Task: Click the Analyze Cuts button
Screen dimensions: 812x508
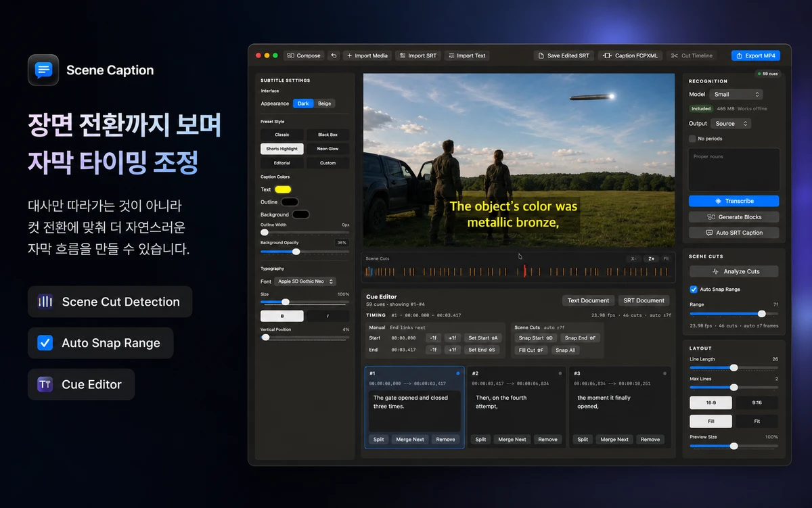Action: 734,271
